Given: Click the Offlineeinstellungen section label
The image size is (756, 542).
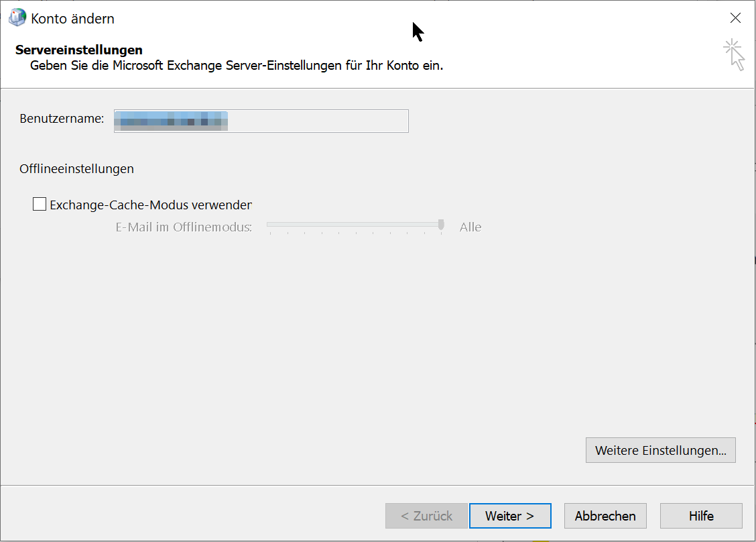Looking at the screenshot, I should (76, 169).
